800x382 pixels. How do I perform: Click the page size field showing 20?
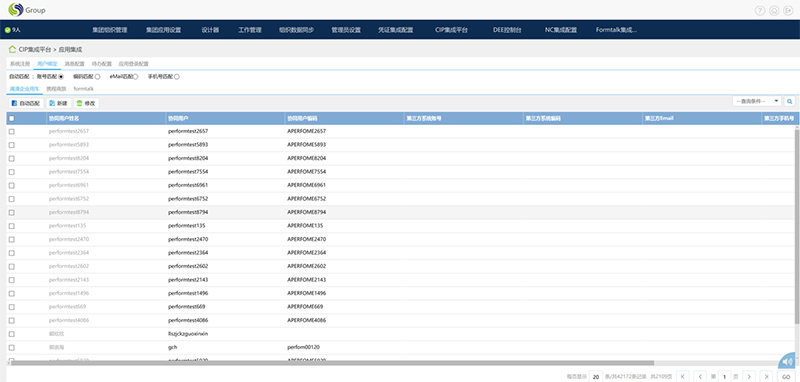click(x=595, y=377)
